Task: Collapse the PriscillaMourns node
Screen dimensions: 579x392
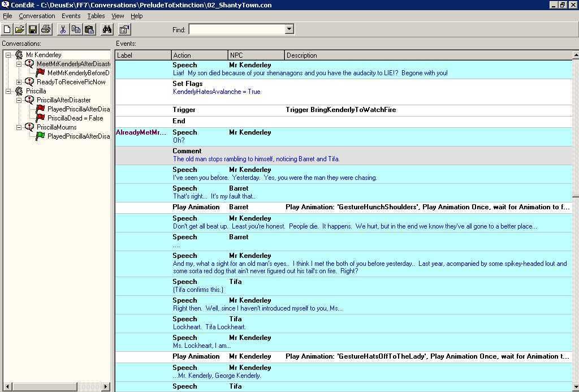Action: [19, 127]
